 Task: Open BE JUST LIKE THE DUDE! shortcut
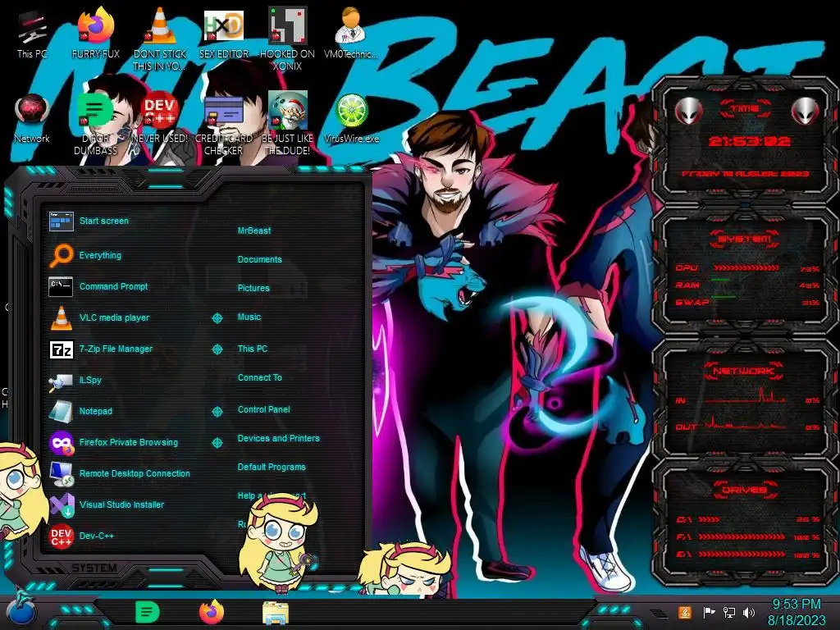click(x=288, y=124)
